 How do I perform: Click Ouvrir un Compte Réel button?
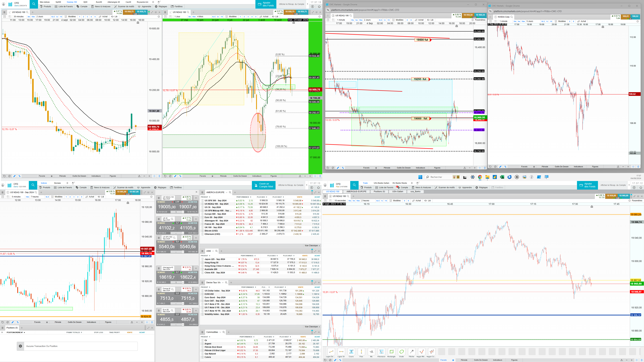[x=264, y=185]
